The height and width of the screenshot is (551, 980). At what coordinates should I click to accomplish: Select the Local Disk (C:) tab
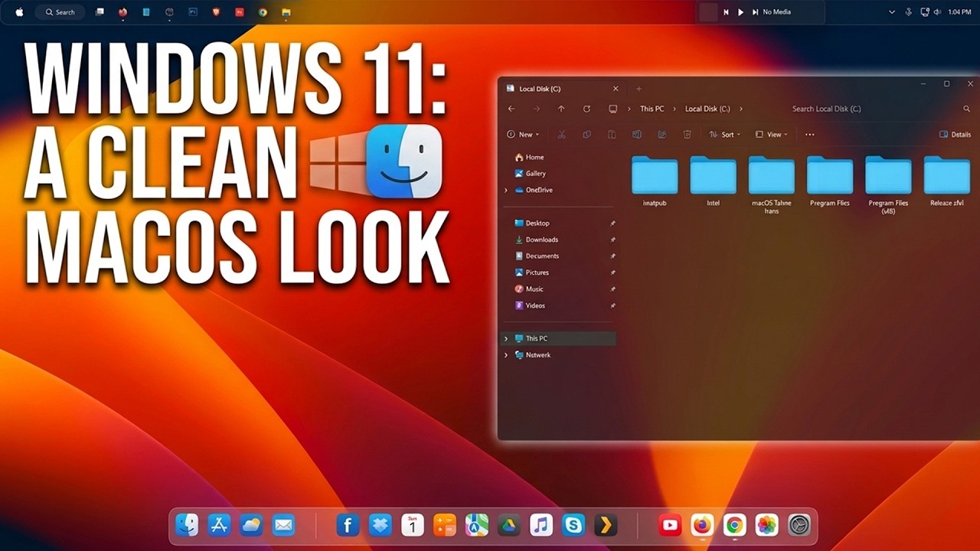[563, 89]
